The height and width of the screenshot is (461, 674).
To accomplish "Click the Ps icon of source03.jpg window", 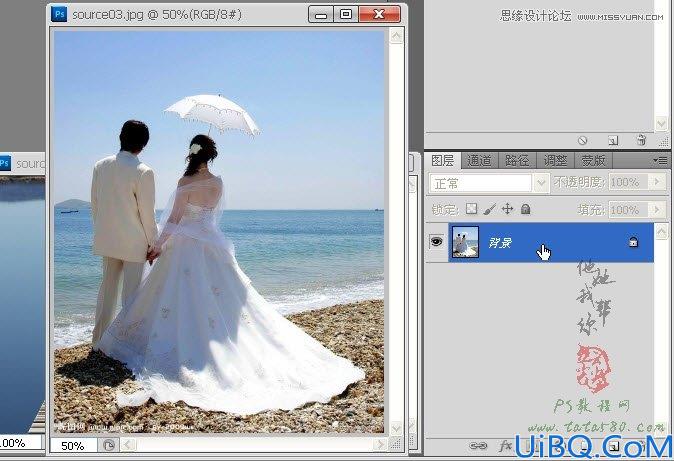I will coord(59,14).
